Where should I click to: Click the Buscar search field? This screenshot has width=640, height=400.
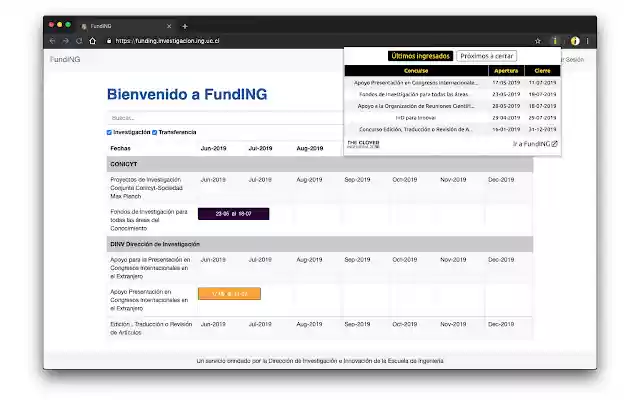tap(225, 118)
